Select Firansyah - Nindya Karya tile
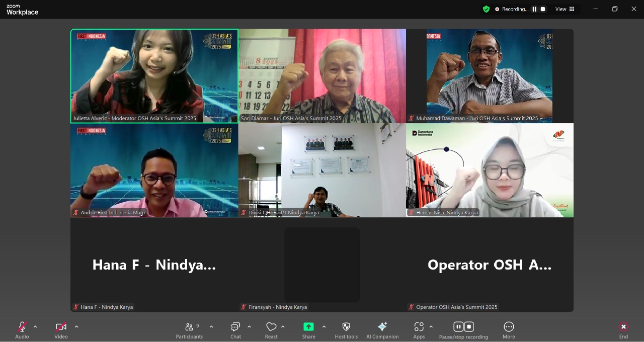 pos(322,265)
